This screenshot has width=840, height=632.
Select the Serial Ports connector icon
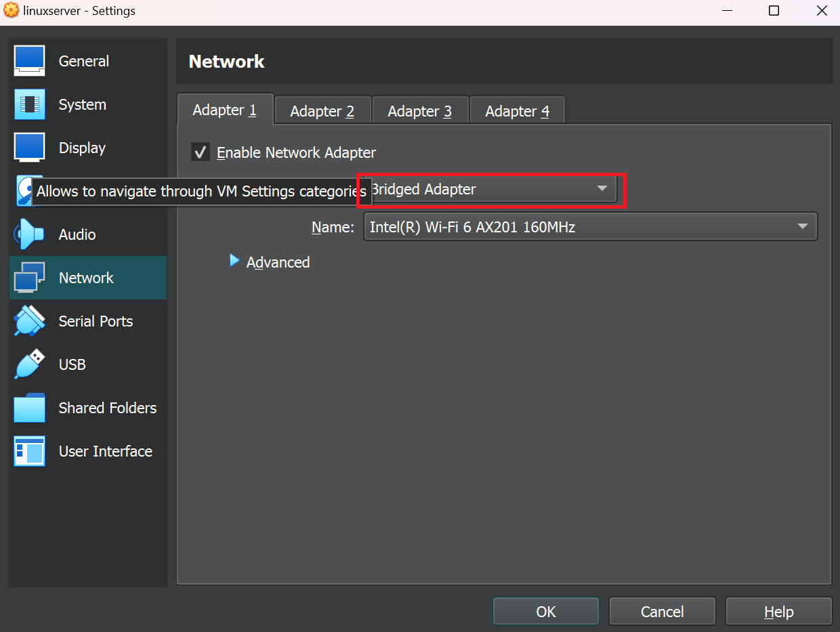29,321
